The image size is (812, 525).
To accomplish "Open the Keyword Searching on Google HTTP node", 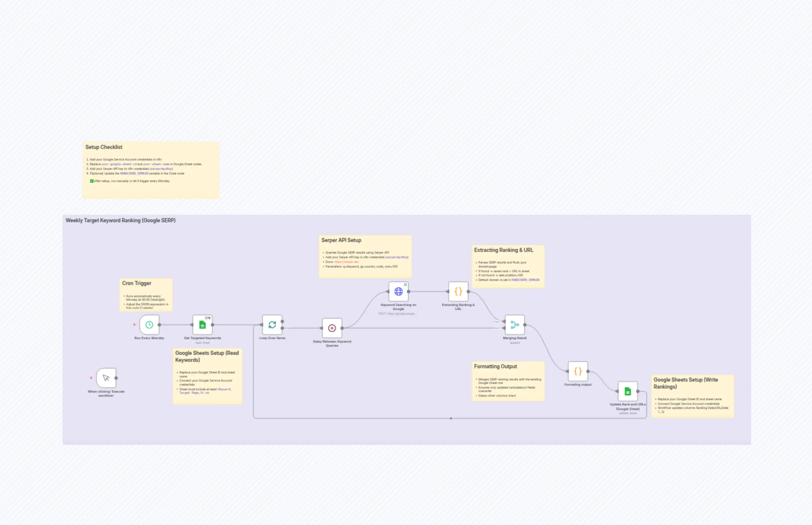I will click(398, 291).
